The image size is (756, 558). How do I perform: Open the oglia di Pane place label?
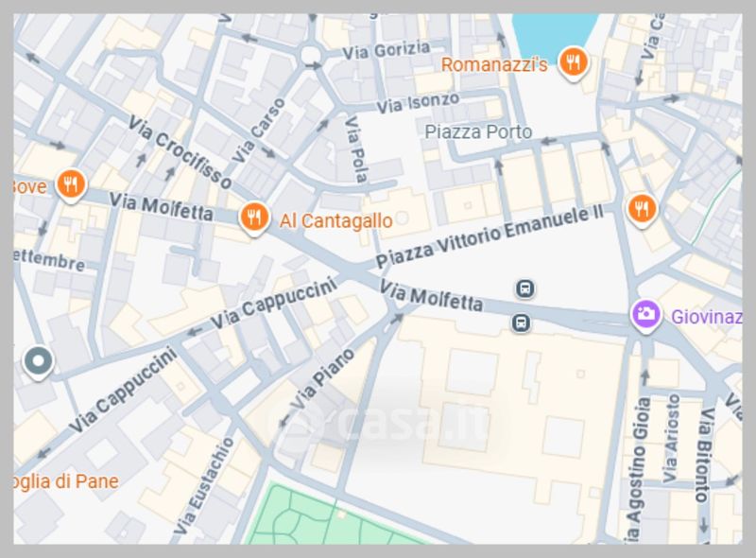66,481
